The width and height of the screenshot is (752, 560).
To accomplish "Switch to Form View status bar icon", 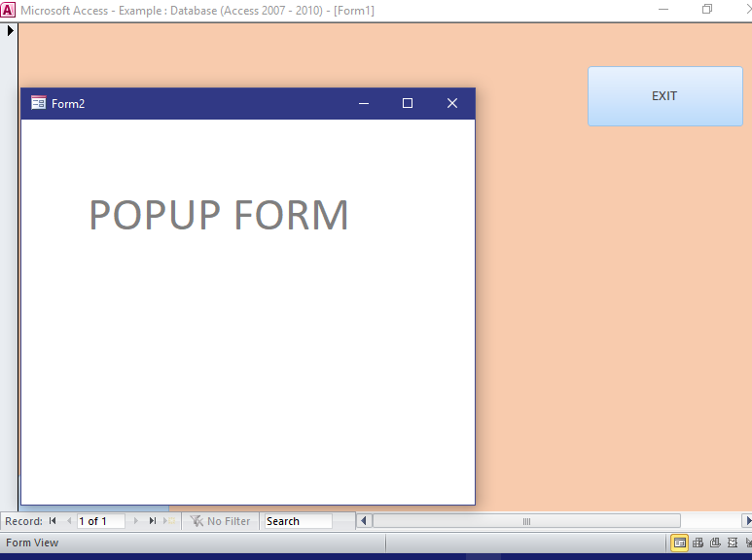I will pyautogui.click(x=680, y=542).
